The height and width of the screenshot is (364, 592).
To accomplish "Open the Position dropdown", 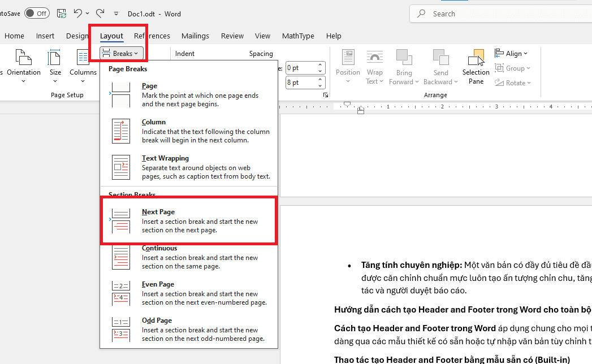I will point(348,67).
